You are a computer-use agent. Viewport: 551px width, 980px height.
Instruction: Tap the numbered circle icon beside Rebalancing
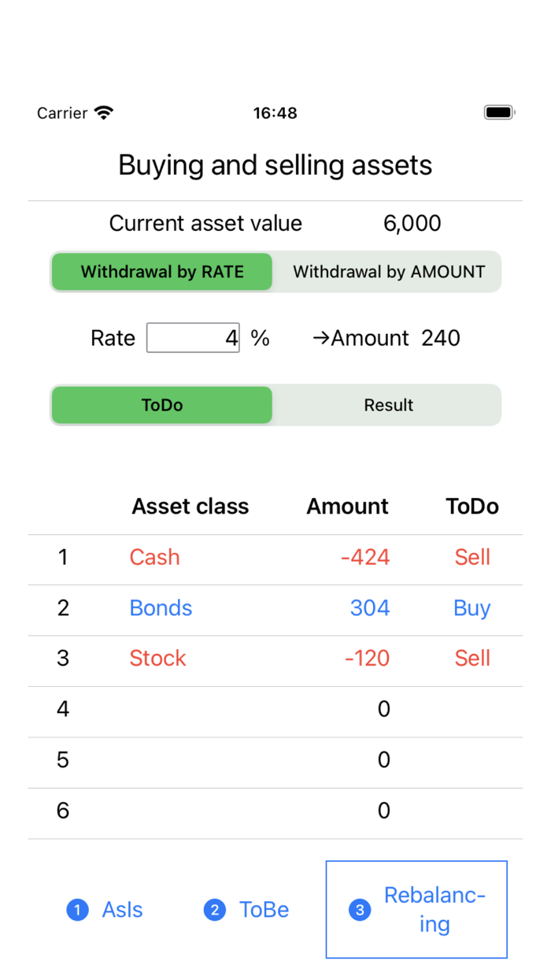click(x=359, y=910)
